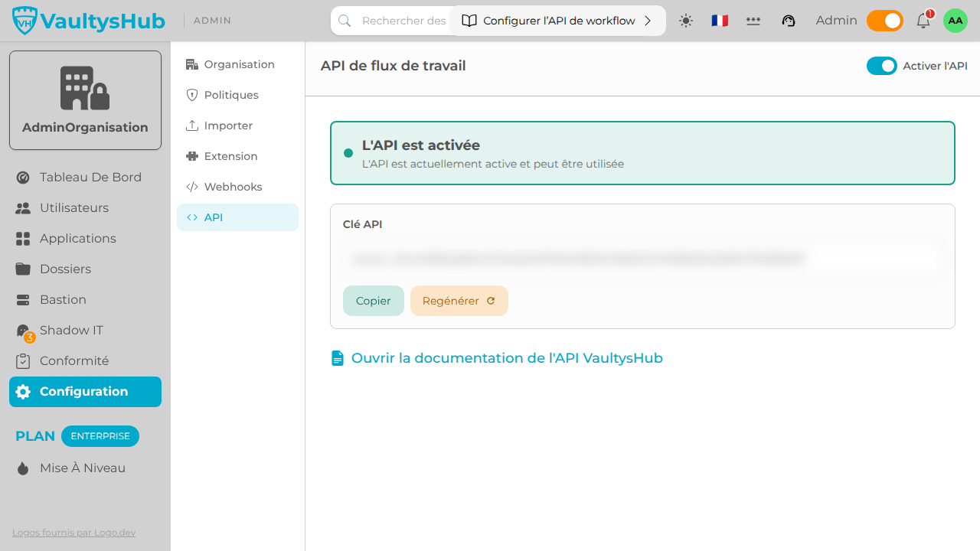This screenshot has width=980, height=551.
Task: Click the Conformité clipboard icon
Action: pyautogui.click(x=23, y=360)
